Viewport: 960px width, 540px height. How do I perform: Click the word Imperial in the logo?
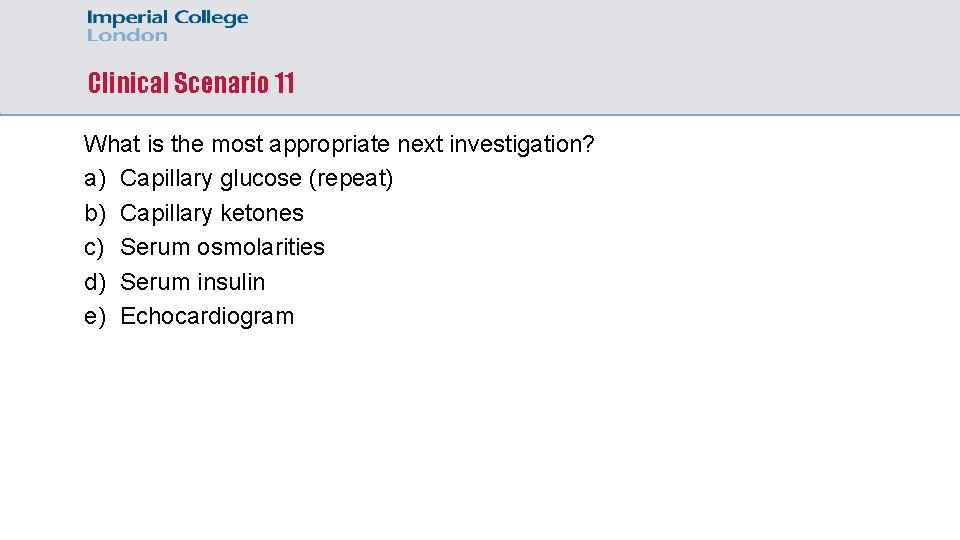tap(128, 18)
